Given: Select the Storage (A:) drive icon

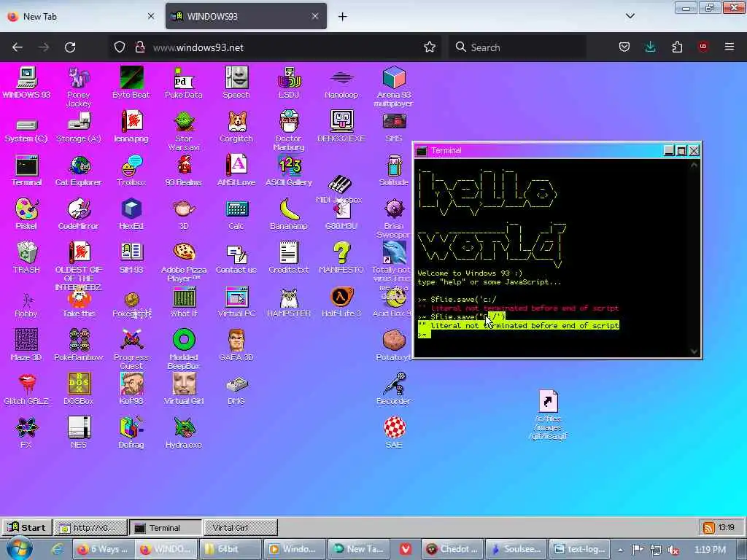Looking at the screenshot, I should [79, 126].
